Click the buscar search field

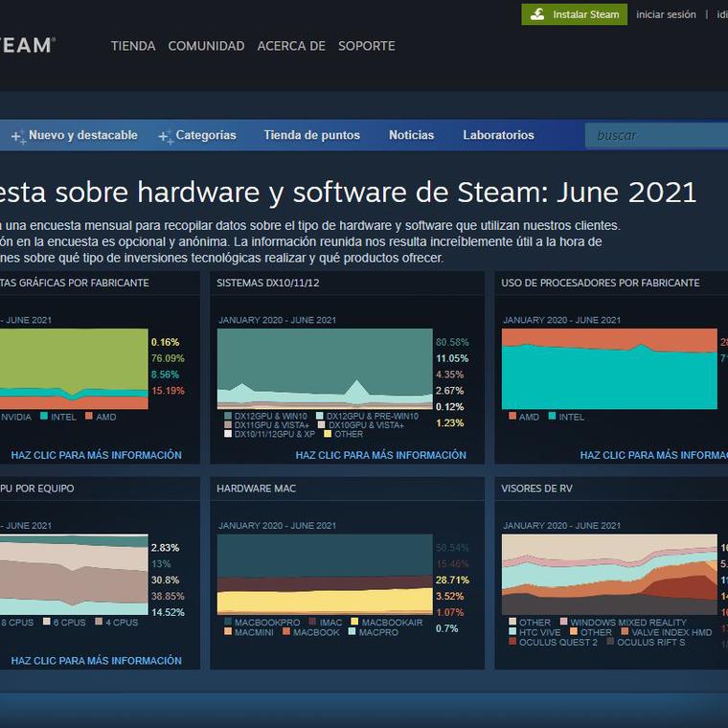tap(656, 135)
